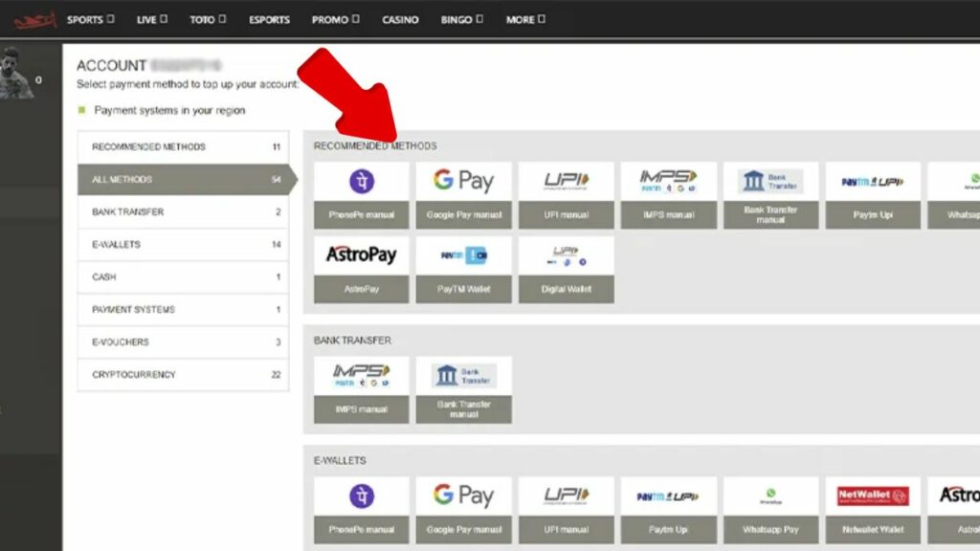
Task: Select Recommended Methods category in sidebar
Action: 183,146
